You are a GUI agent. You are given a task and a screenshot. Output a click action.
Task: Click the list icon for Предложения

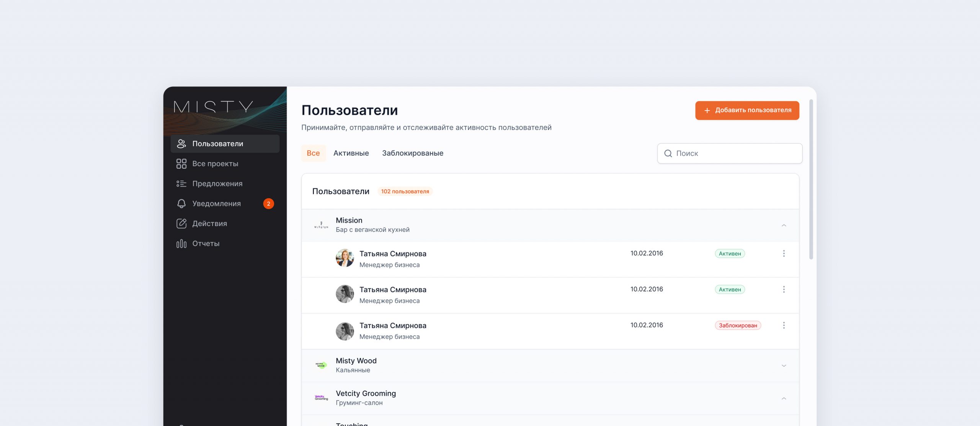click(x=181, y=184)
